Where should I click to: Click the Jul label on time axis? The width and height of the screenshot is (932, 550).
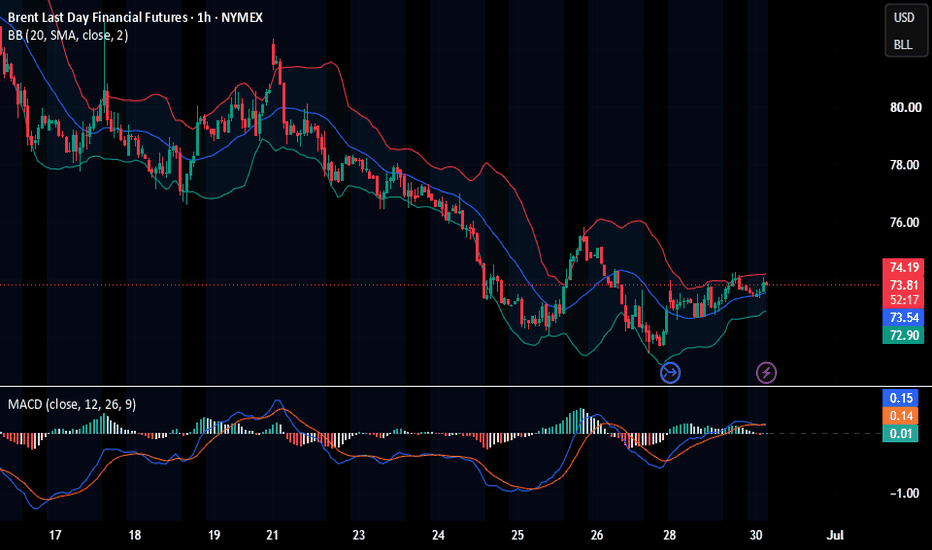click(835, 535)
